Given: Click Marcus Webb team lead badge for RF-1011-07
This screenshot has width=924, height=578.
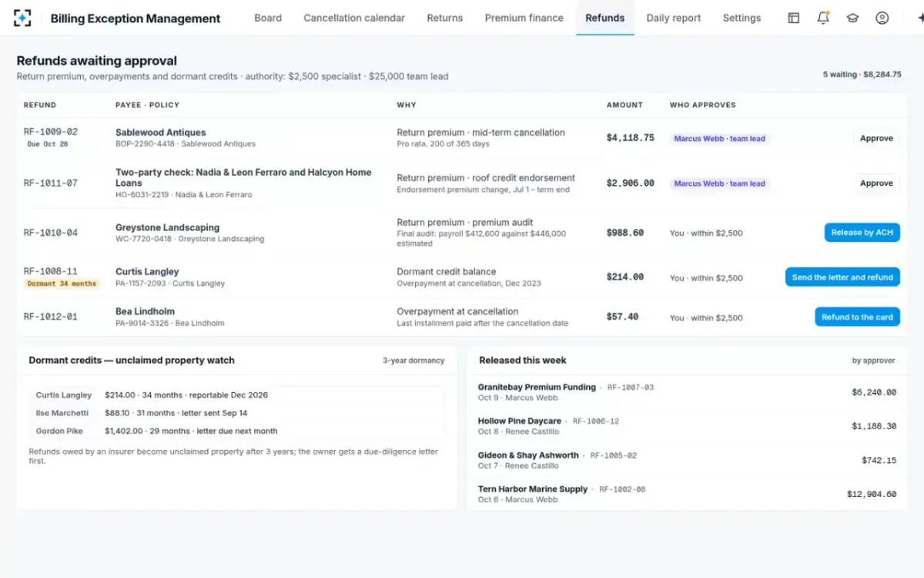Looking at the screenshot, I should click(x=720, y=183).
